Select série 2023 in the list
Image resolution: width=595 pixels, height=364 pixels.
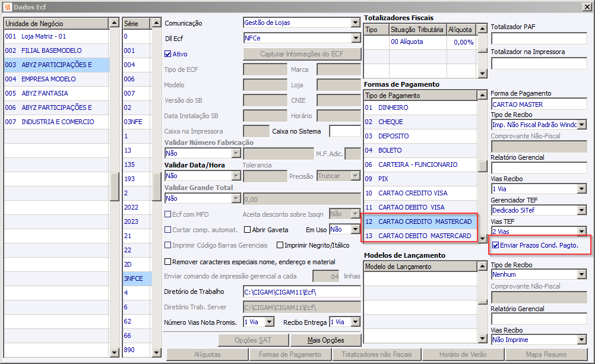pos(137,221)
